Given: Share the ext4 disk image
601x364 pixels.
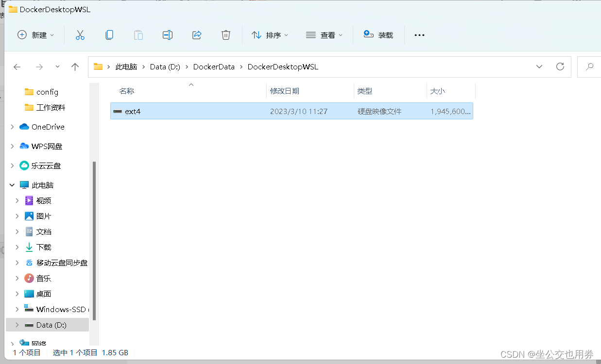Looking at the screenshot, I should [x=197, y=34].
